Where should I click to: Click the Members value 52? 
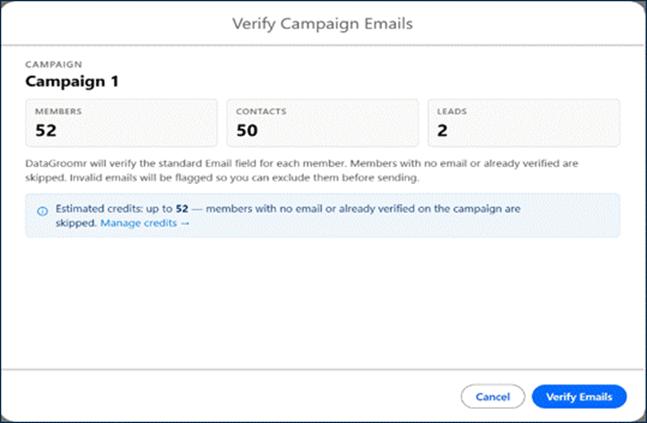tap(46, 130)
